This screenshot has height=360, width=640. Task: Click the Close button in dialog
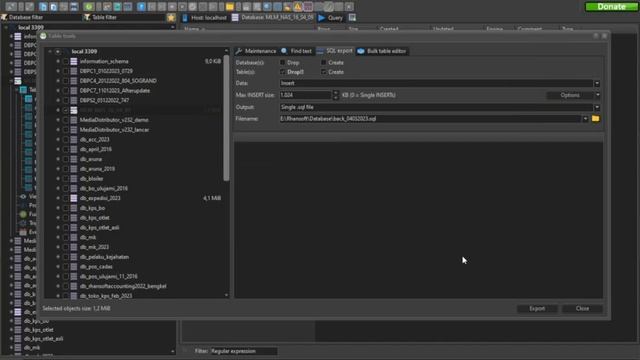tap(582, 309)
